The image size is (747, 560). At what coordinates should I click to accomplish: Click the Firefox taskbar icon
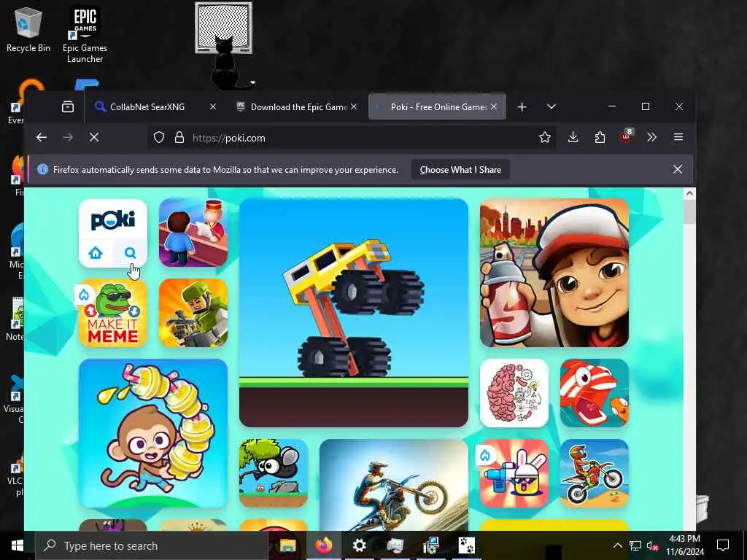coord(323,545)
